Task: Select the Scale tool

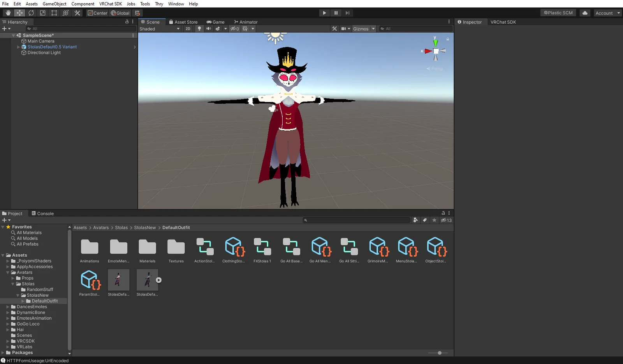Action: pos(42,13)
